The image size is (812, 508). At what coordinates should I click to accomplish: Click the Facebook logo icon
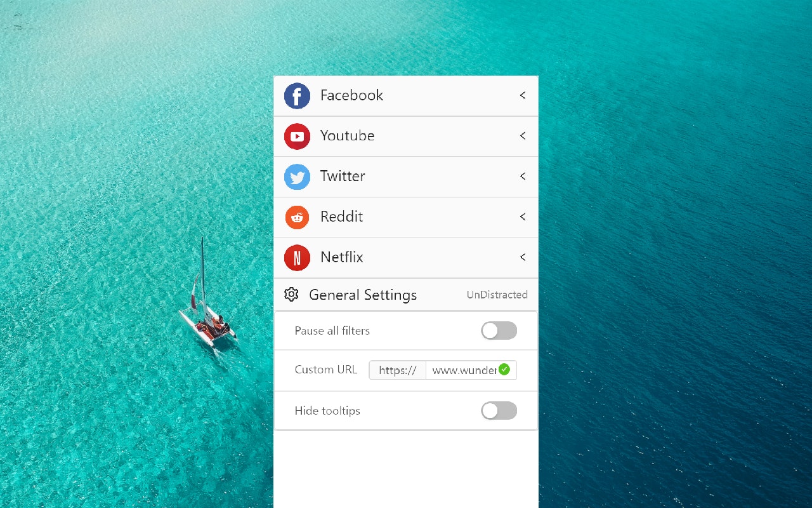(297, 96)
